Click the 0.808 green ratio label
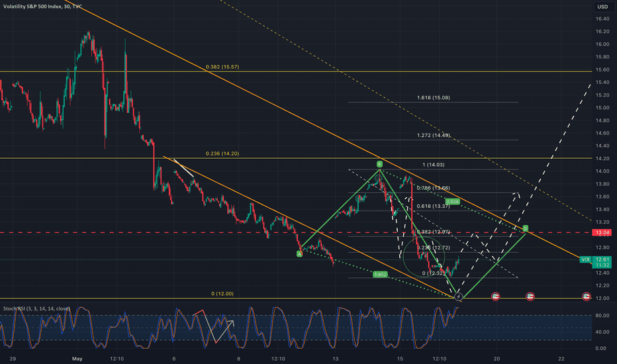 pos(453,201)
